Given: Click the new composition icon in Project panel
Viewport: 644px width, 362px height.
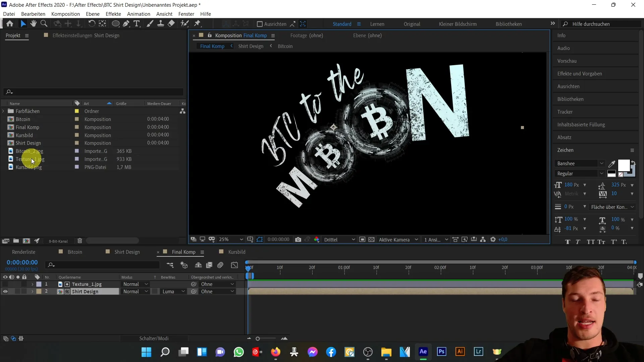Looking at the screenshot, I should 26,241.
